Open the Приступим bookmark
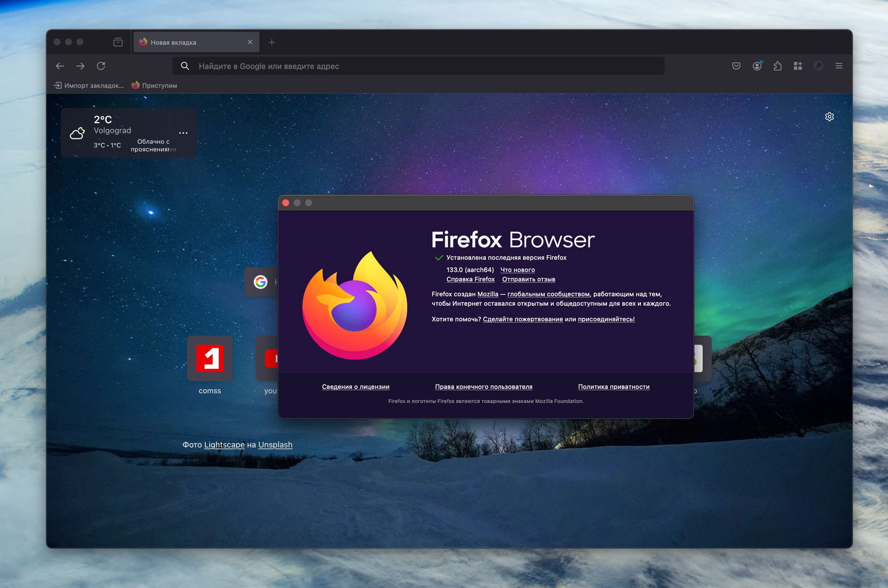The height and width of the screenshot is (588, 888). [154, 85]
